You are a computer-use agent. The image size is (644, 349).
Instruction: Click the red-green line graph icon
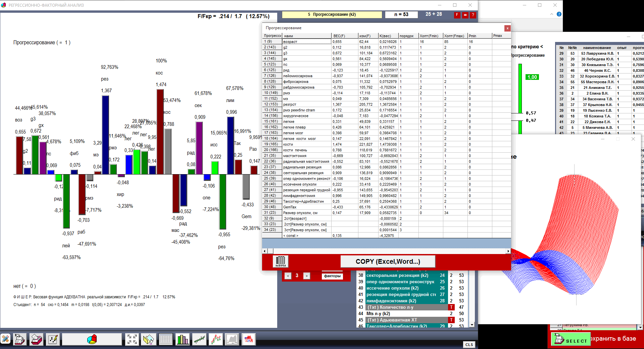pos(216,339)
